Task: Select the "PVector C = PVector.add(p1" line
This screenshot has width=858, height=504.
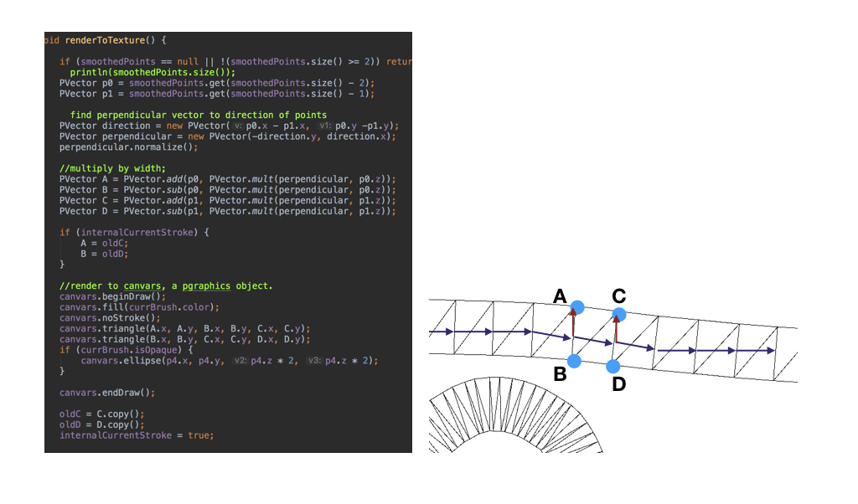Action: coord(228,201)
